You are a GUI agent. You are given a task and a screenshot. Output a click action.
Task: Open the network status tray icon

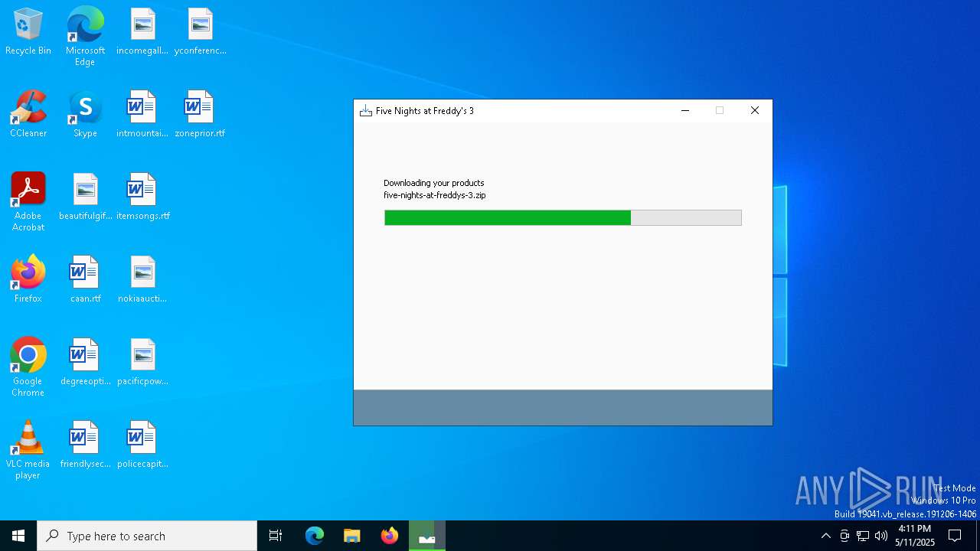863,536
